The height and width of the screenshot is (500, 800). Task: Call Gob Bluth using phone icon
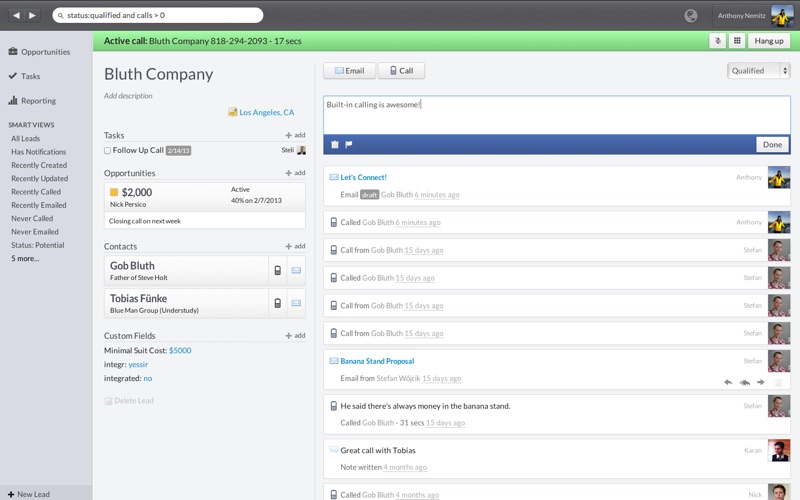[x=278, y=270]
